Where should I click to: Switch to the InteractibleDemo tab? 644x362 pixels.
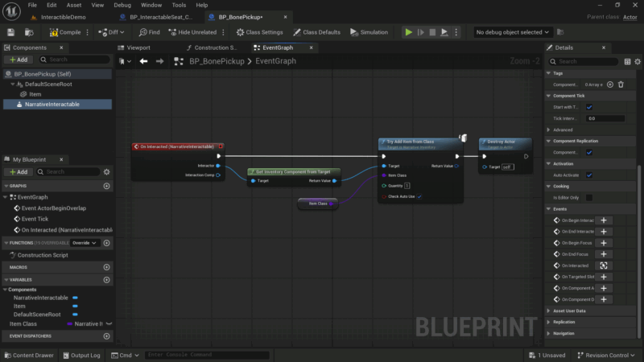point(64,17)
